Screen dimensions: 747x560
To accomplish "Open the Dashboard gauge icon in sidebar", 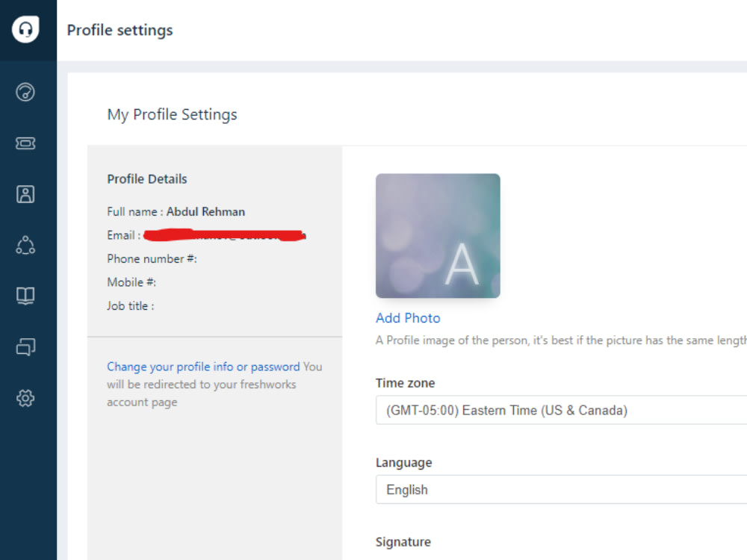I will pos(25,92).
